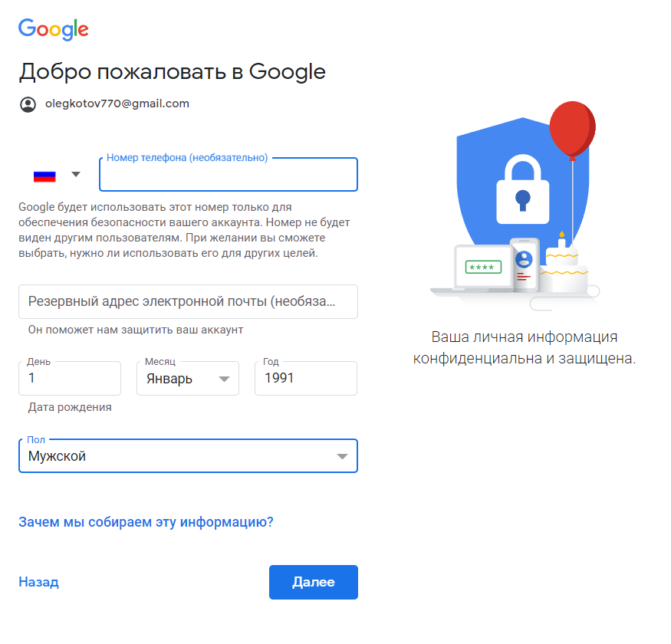Click the Резервный адрес электронной почты field
671x644 pixels.
[188, 301]
